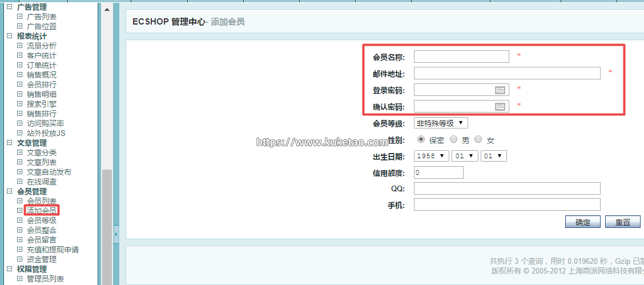Open 广告位置 in sidebar
The image size is (644, 285).
point(42,26)
